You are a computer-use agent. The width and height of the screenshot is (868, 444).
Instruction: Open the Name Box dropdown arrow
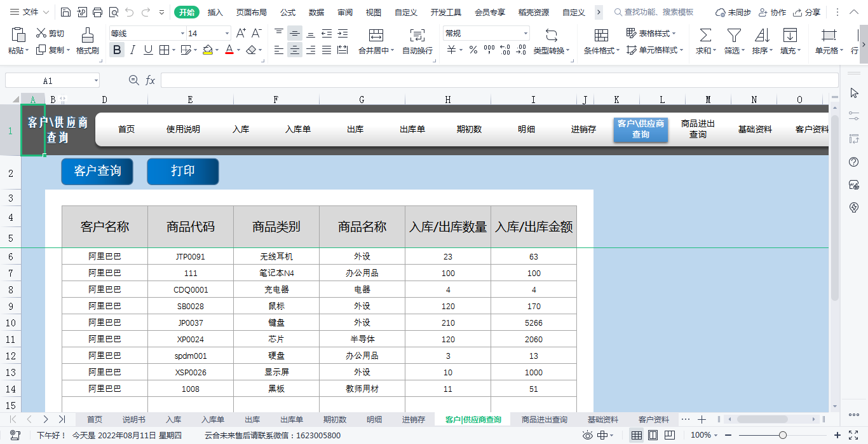[96, 80]
